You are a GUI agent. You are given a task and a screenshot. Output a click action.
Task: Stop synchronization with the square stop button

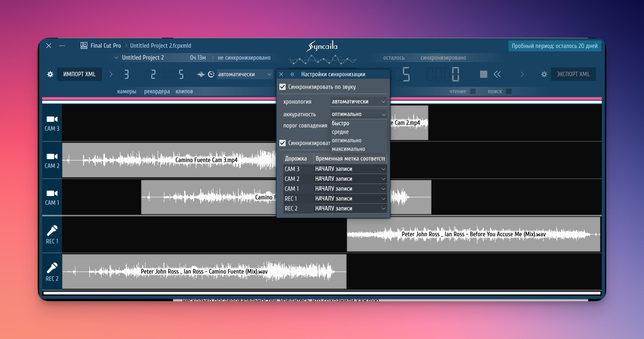click(x=483, y=74)
